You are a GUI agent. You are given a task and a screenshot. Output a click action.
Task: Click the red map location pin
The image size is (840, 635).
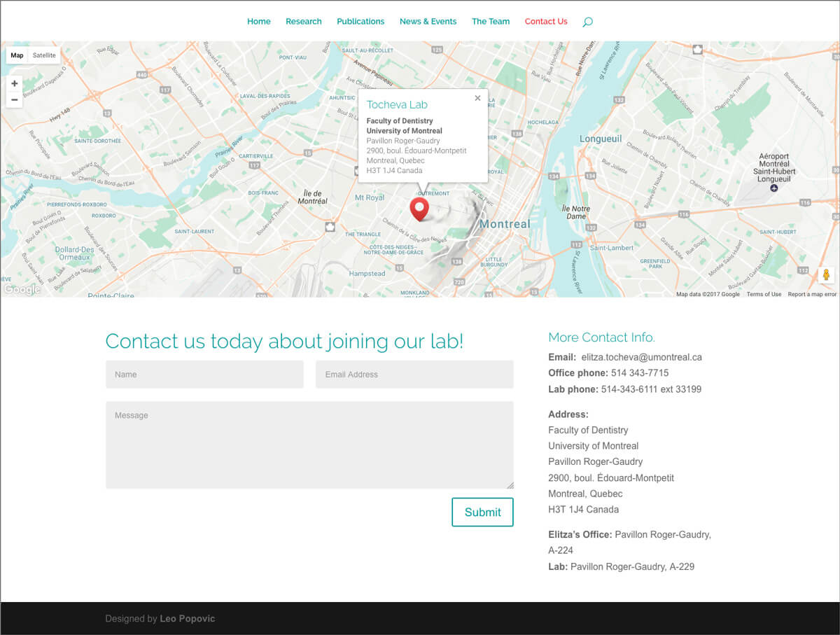(419, 209)
